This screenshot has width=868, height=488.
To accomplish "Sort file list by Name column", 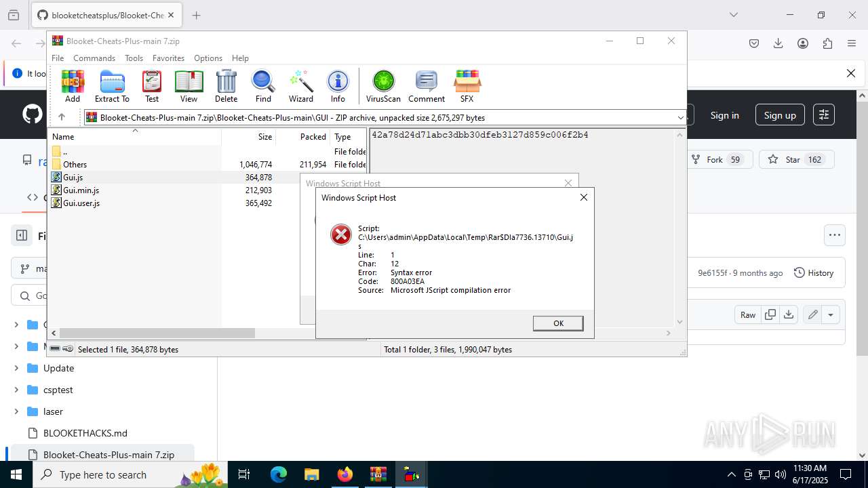I will point(135,136).
